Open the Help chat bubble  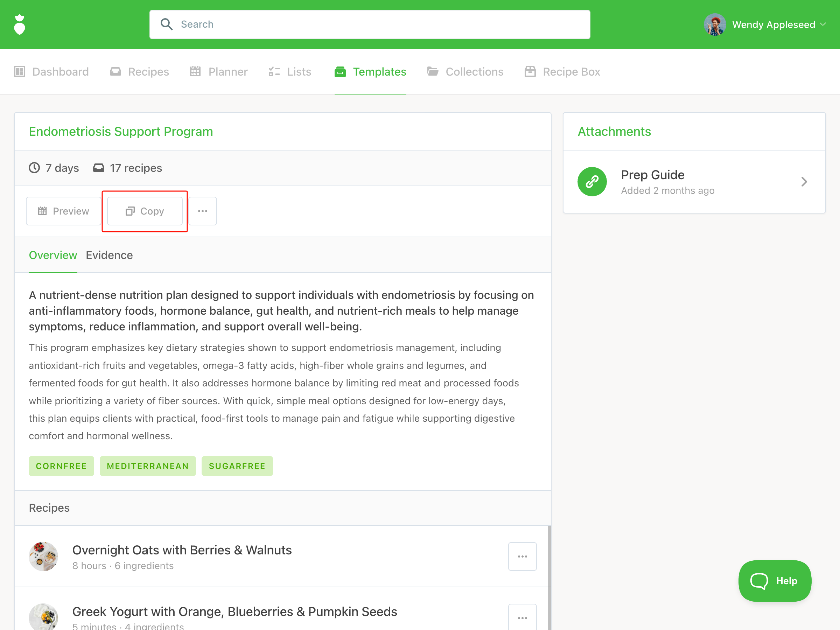tap(774, 581)
